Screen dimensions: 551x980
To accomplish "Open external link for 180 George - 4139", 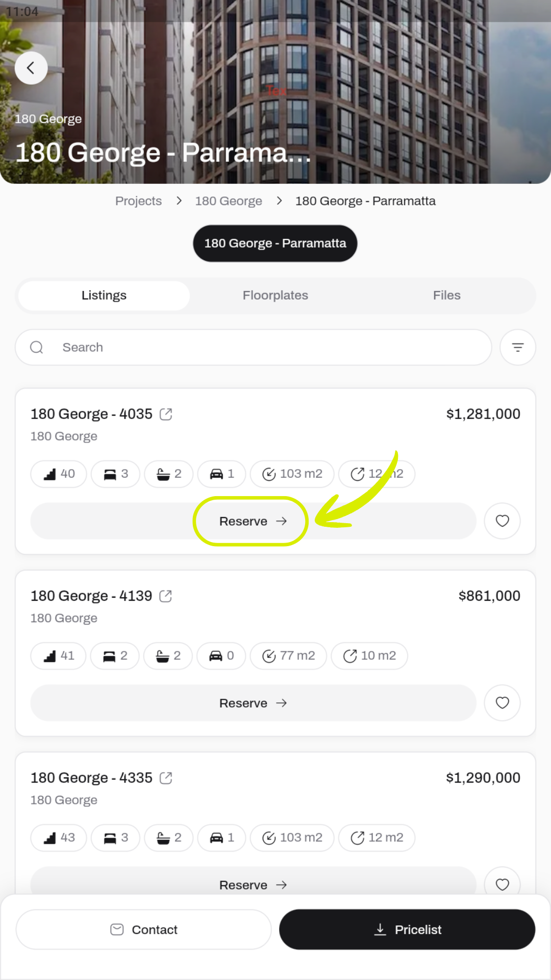I will coord(166,596).
